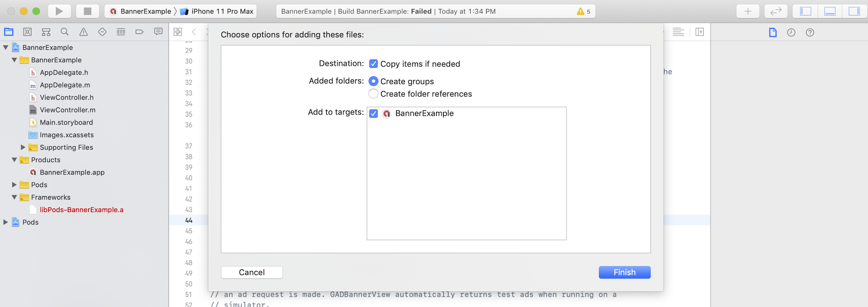Open the Find navigator magnifier icon
The image size is (868, 307).
coord(65,32)
